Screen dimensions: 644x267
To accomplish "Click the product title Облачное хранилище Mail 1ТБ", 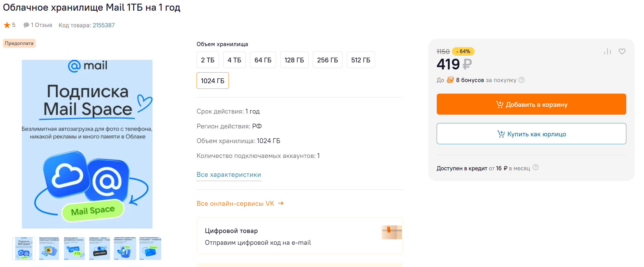I will pos(92,7).
